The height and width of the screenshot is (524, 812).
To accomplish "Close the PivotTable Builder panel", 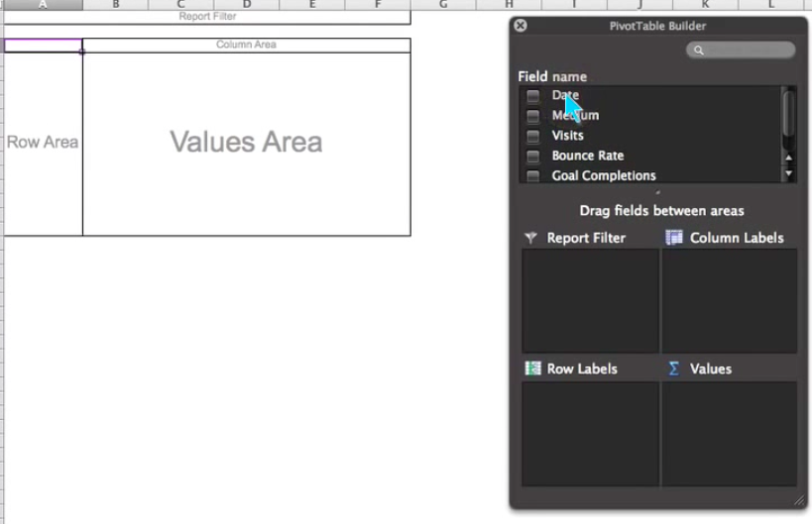I will coord(522,26).
